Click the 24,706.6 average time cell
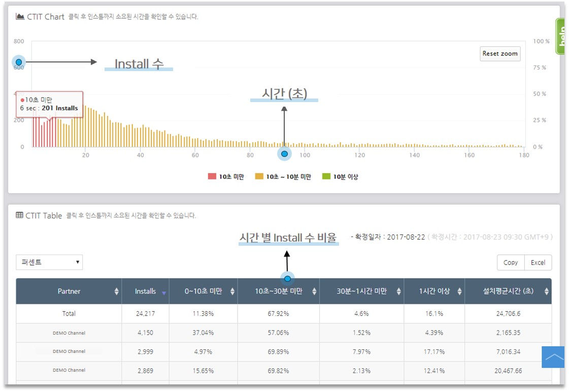569x392 pixels. [x=509, y=314]
